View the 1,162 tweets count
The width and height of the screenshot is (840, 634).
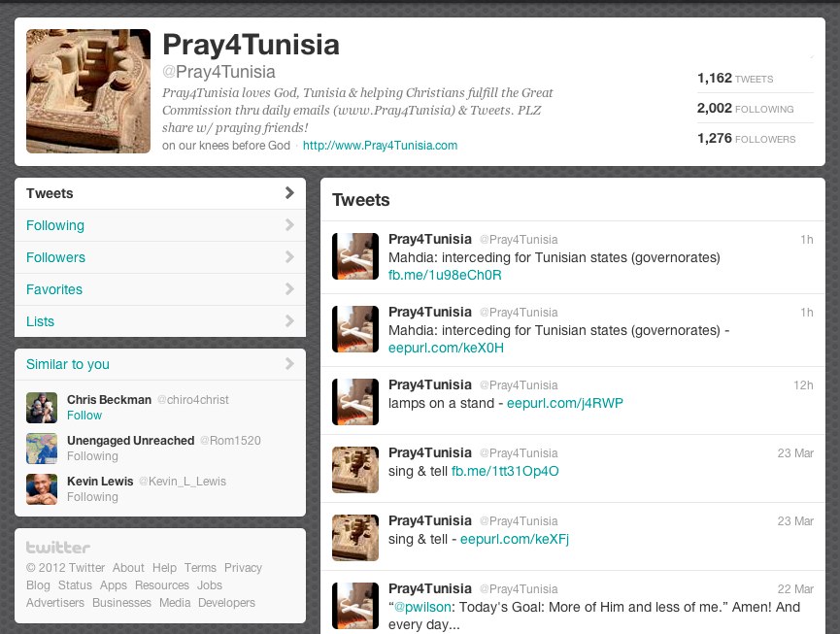point(735,79)
